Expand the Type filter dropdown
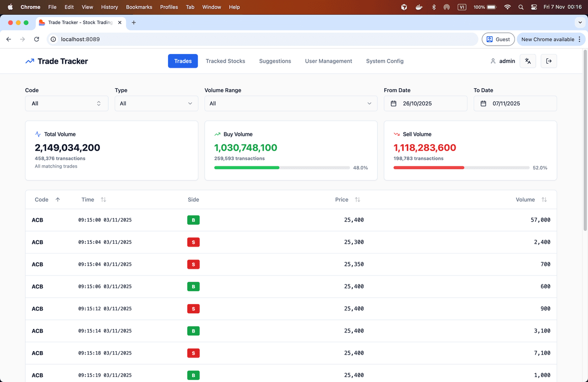 [156, 103]
